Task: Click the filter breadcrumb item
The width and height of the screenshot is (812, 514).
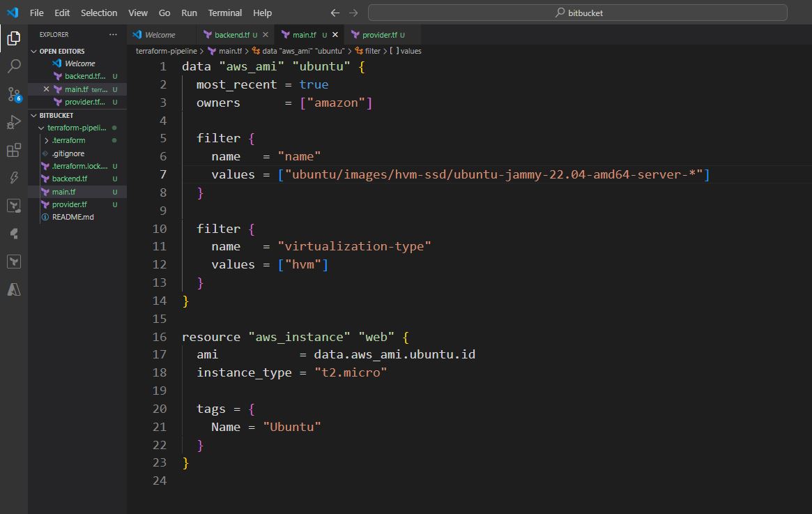Action: tap(372, 51)
